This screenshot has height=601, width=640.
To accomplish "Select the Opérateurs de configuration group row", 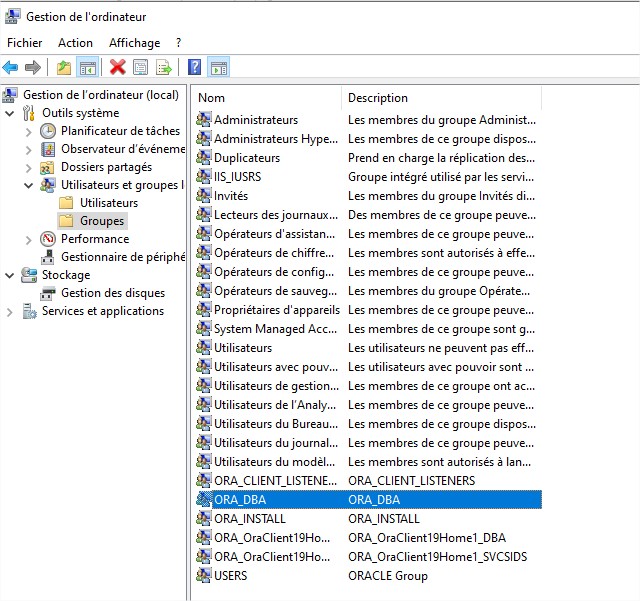I will (x=368, y=272).
